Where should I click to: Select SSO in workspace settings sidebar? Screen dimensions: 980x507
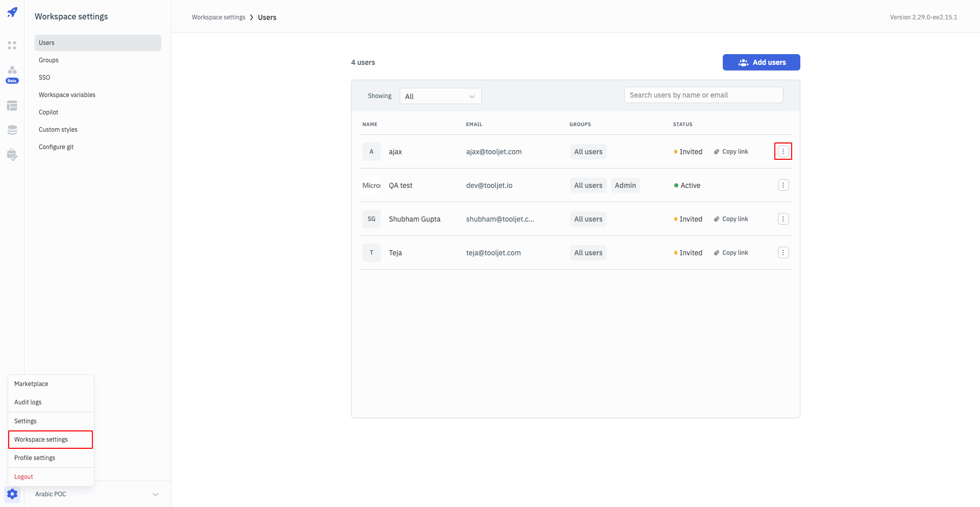click(x=44, y=78)
